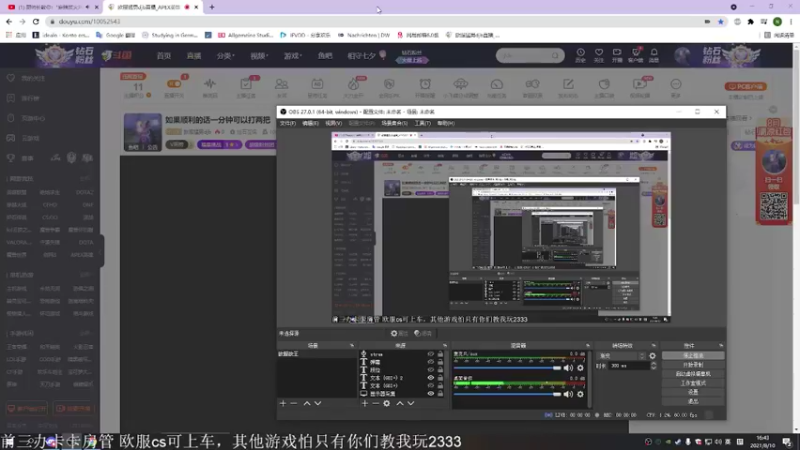Image resolution: width=800 pixels, height=450 pixels.
Task: Click the Douyu search magnifier icon
Action: click(555, 55)
